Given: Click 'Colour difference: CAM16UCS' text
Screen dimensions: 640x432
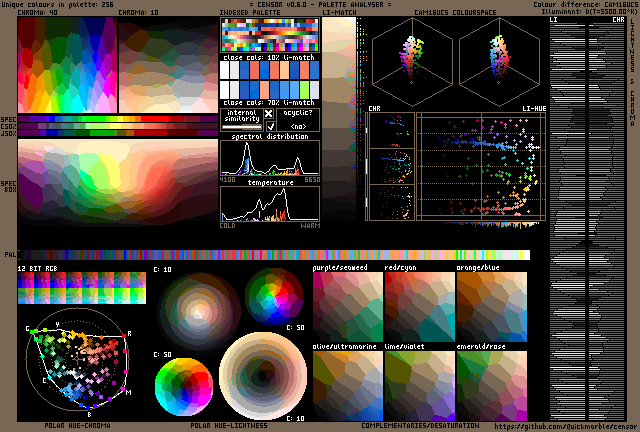Looking at the screenshot, I should [x=585, y=4].
